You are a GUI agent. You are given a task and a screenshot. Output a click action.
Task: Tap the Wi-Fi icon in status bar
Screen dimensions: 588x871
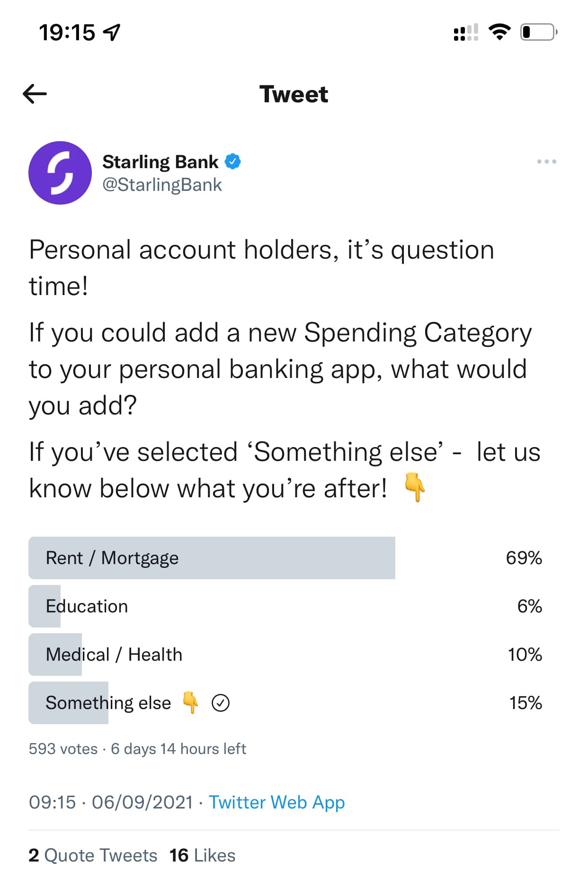click(x=499, y=32)
